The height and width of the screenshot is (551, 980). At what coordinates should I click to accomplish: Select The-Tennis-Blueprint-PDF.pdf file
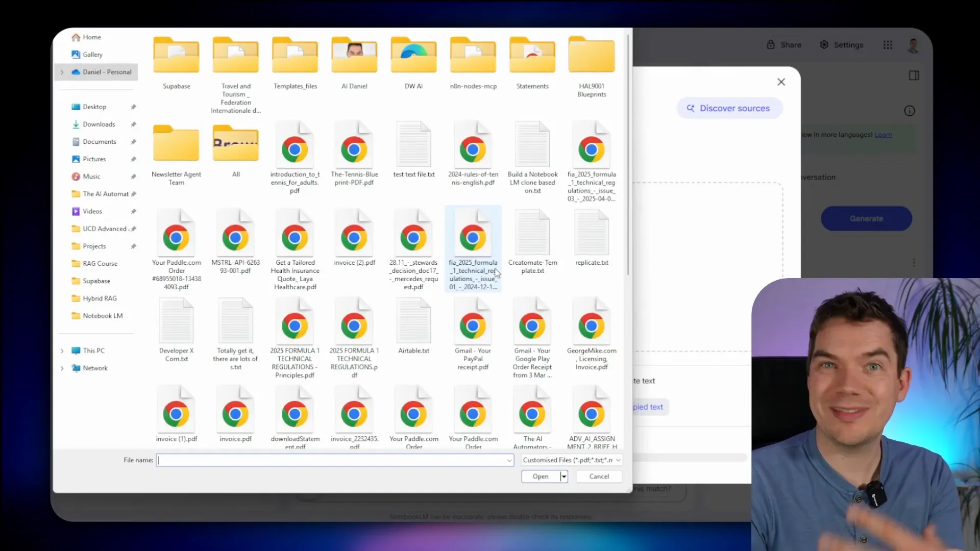(354, 155)
